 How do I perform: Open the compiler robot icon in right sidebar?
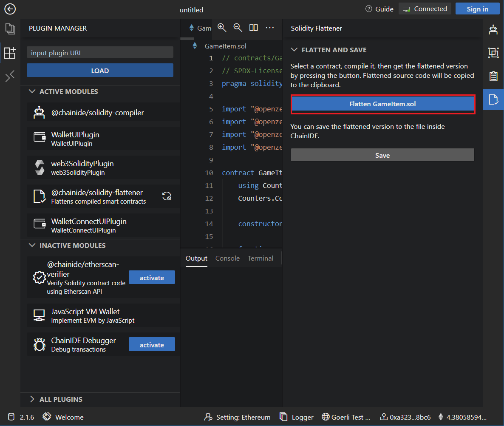tap(493, 29)
